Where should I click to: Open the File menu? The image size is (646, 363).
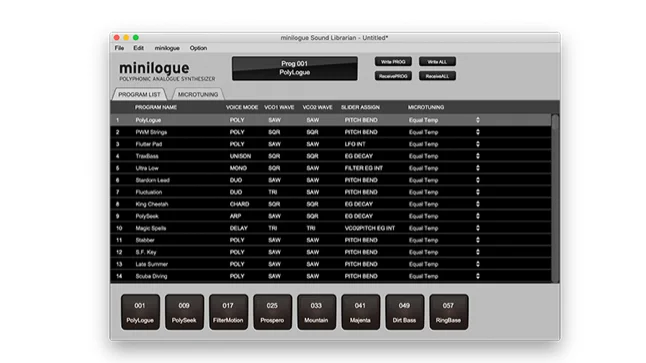(x=119, y=48)
